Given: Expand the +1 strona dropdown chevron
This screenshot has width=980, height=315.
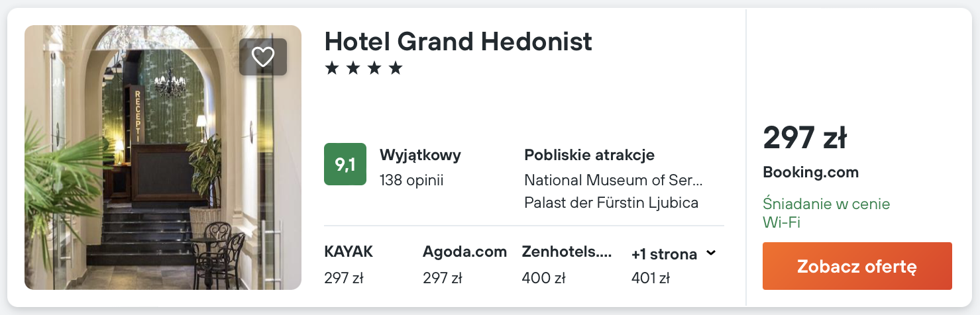Looking at the screenshot, I should (x=712, y=253).
